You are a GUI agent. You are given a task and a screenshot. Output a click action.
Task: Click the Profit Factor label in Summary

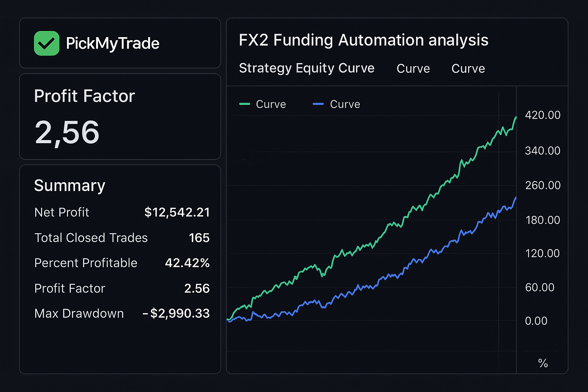tap(70, 288)
